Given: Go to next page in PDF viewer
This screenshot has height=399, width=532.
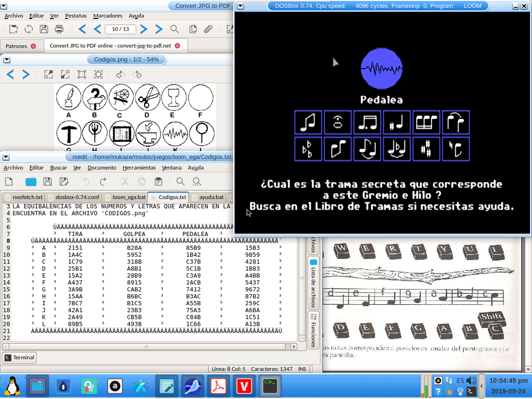Looking at the screenshot, I should tap(144, 29).
